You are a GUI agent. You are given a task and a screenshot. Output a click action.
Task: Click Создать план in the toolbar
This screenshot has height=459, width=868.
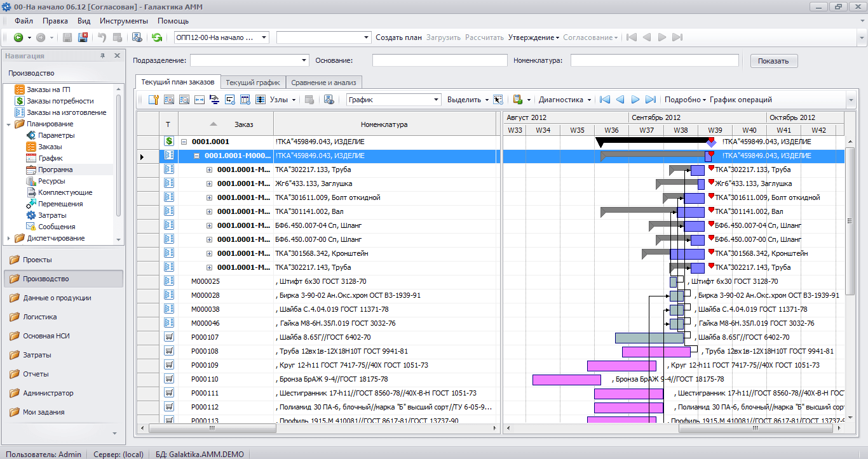pos(398,37)
